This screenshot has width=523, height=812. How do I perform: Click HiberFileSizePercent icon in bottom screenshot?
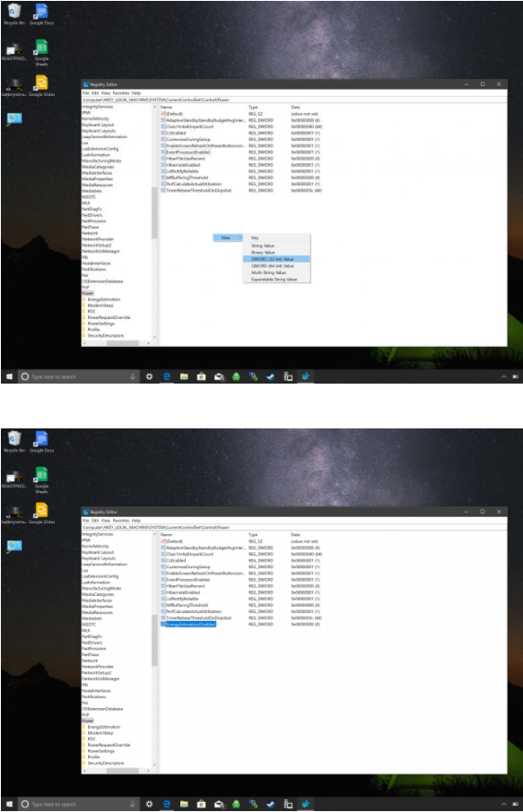pos(162,586)
